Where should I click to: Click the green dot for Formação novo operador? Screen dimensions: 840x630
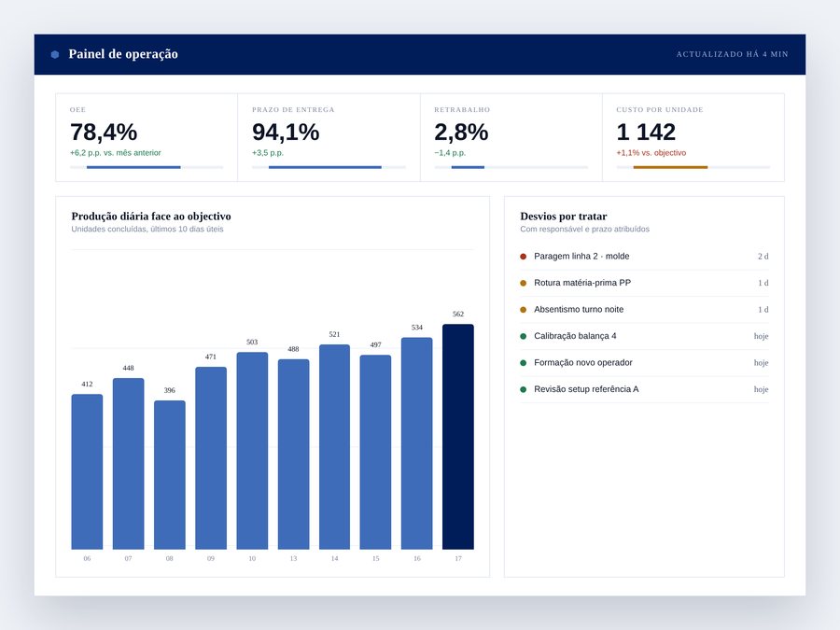pyautogui.click(x=524, y=363)
